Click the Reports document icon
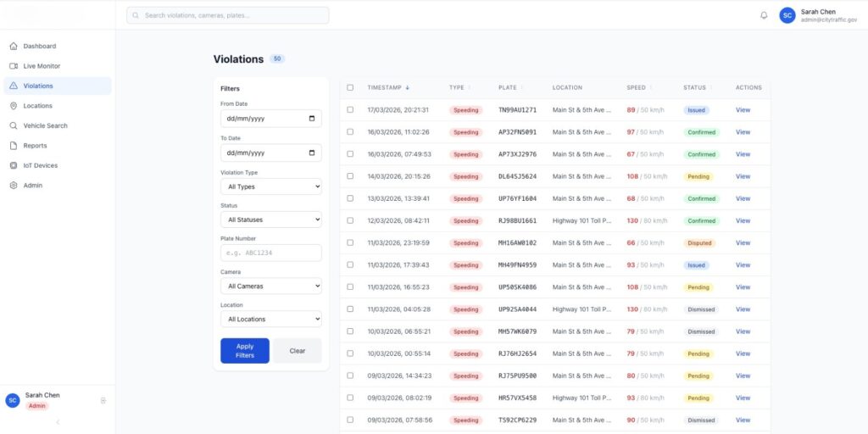The height and width of the screenshot is (434, 868). pyautogui.click(x=14, y=146)
